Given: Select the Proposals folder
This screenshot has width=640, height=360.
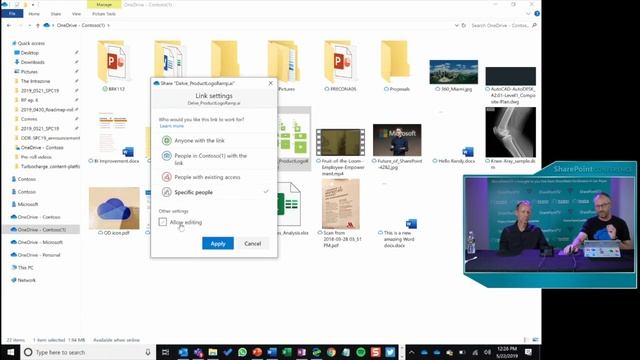Looking at the screenshot, I should coord(396,65).
